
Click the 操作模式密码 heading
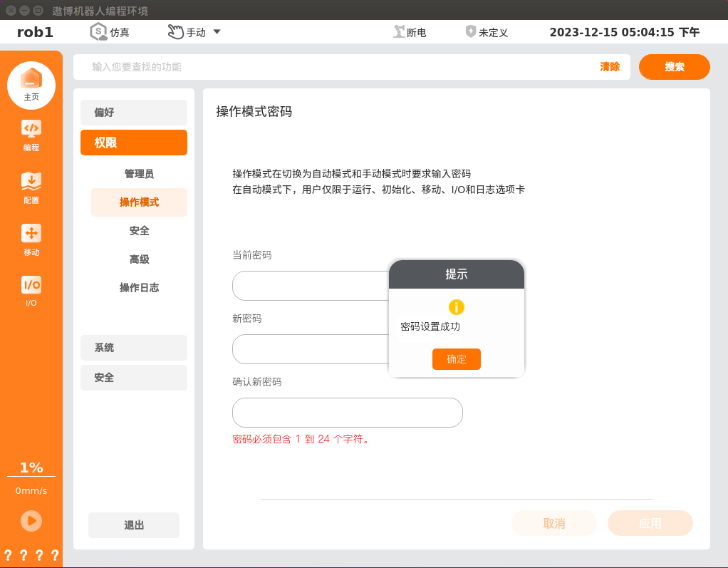point(254,111)
